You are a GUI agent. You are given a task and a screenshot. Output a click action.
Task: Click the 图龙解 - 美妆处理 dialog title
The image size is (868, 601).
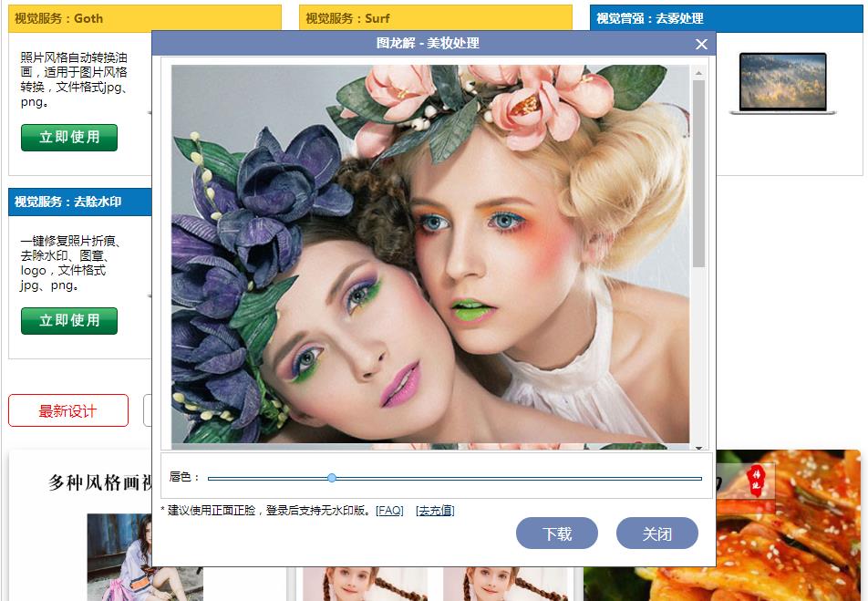[x=428, y=43]
